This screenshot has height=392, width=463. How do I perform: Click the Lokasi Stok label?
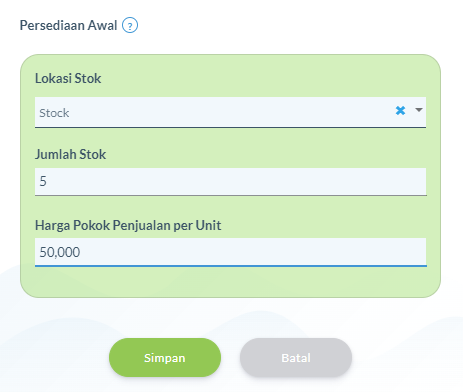[68, 78]
